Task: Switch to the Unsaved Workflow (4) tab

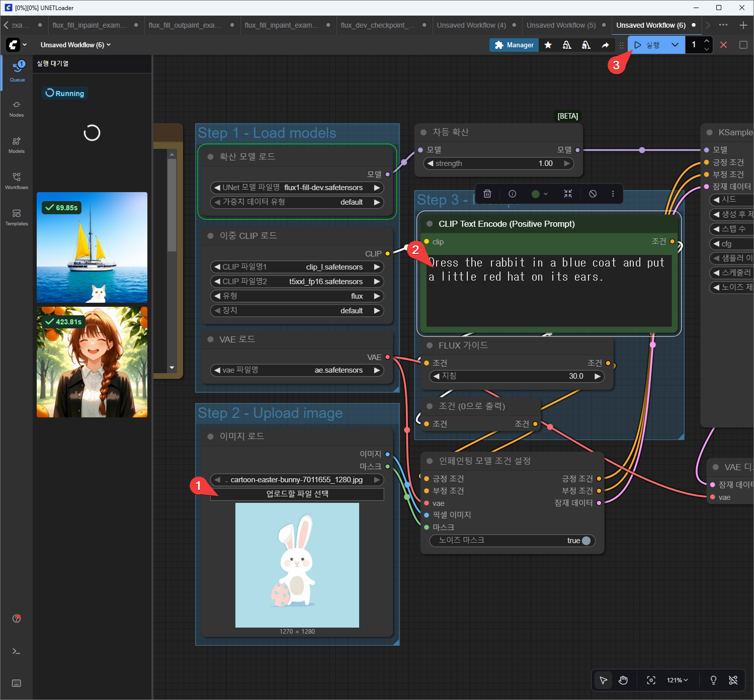Action: 471,25
